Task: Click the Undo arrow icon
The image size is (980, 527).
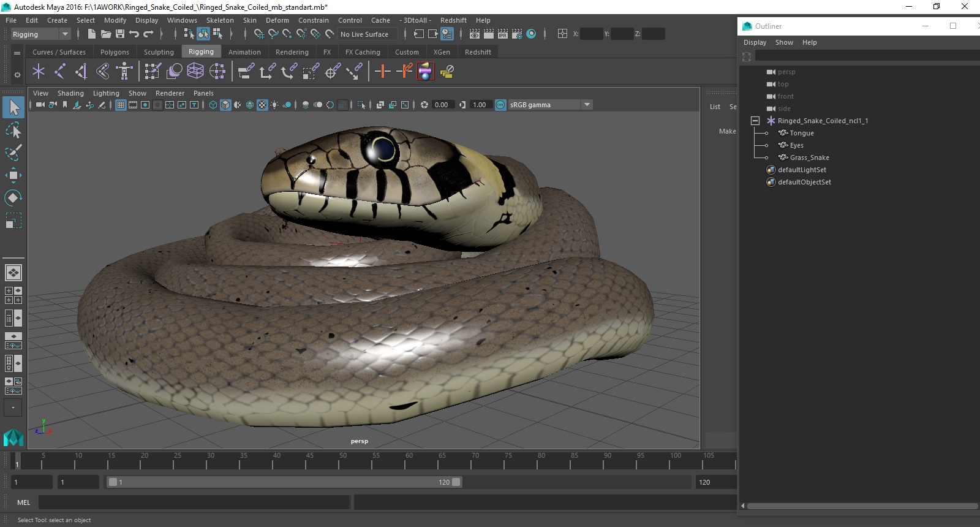Action: click(x=134, y=34)
